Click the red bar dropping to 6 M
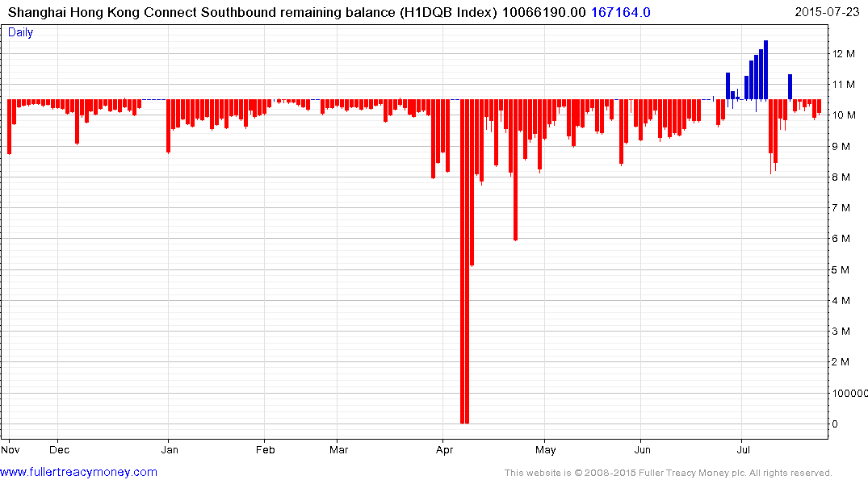 515,170
